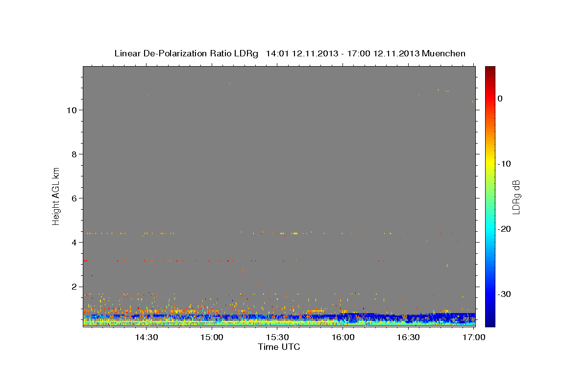
Task: Click the "Height AGL km" axis label
Action: [x=56, y=196]
